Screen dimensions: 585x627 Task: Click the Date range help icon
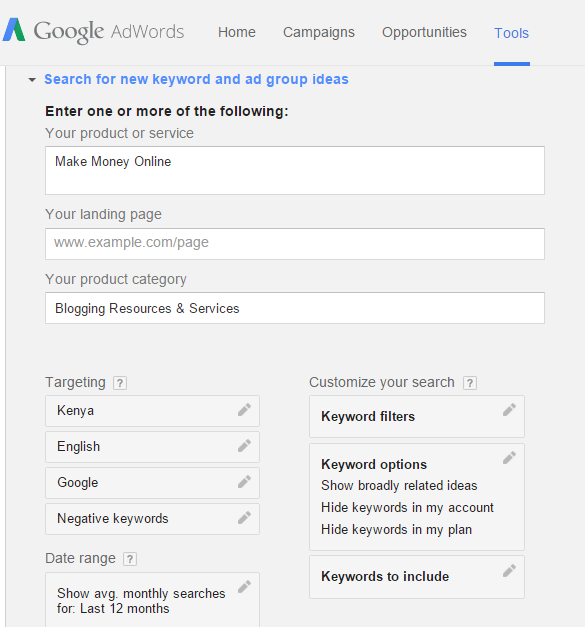[x=130, y=559]
